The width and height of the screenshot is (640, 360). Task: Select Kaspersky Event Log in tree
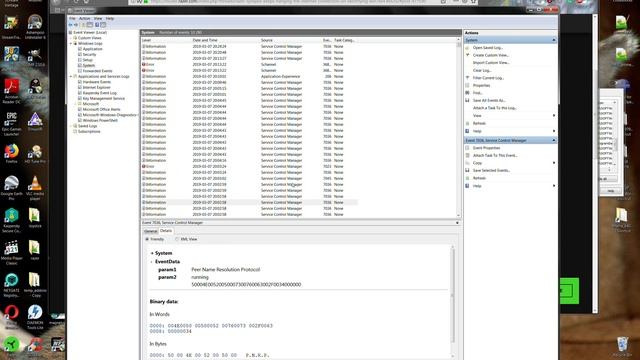[x=99, y=93]
